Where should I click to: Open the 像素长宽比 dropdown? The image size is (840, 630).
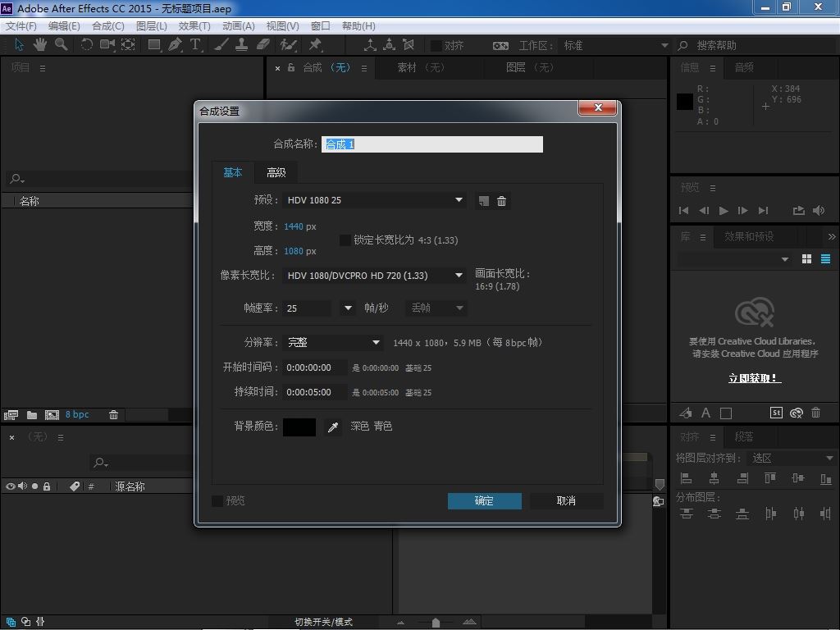coord(373,276)
